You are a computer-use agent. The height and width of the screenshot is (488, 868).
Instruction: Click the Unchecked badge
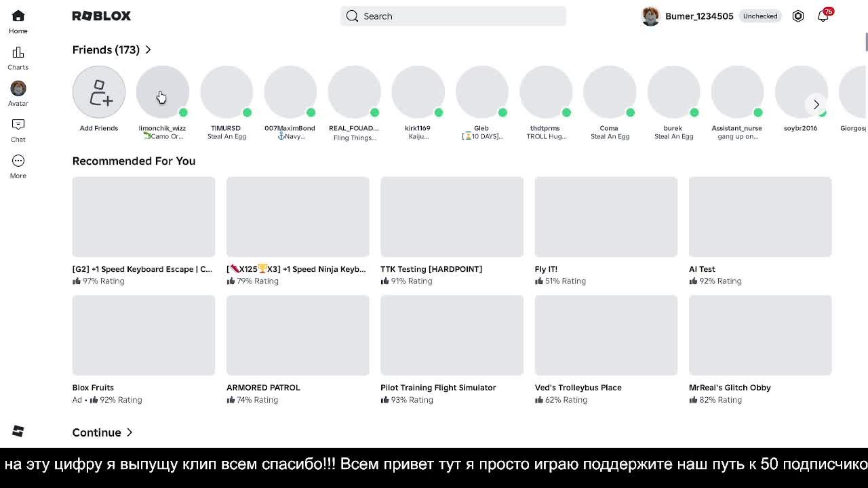[x=760, y=16]
